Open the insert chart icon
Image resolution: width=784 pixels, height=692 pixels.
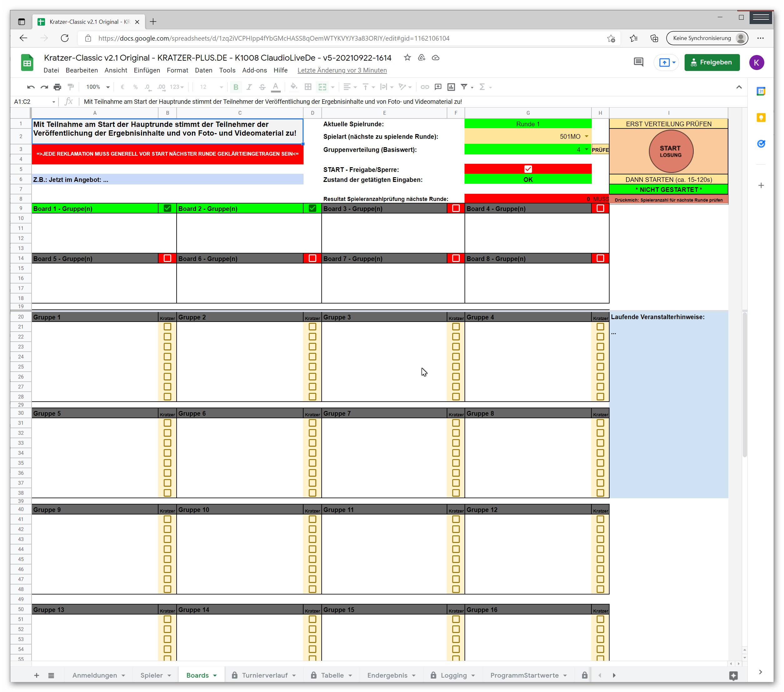451,87
